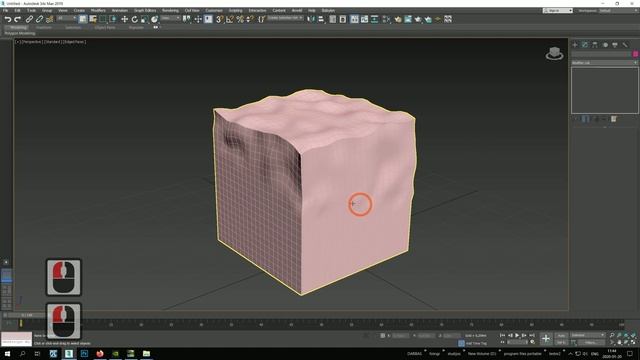Toggle Percent Snap on toolbar
Image resolution: width=640 pixels, height=360 pixels.
(240, 19)
